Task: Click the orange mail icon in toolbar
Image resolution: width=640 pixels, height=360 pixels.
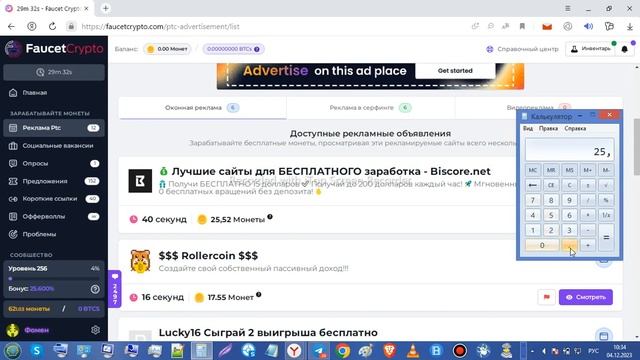Action: click(547, 27)
